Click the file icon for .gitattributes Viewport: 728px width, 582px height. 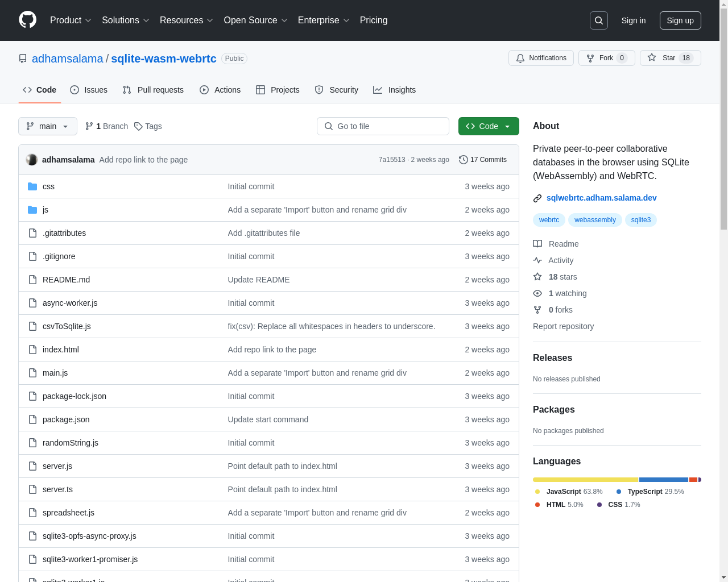click(32, 233)
